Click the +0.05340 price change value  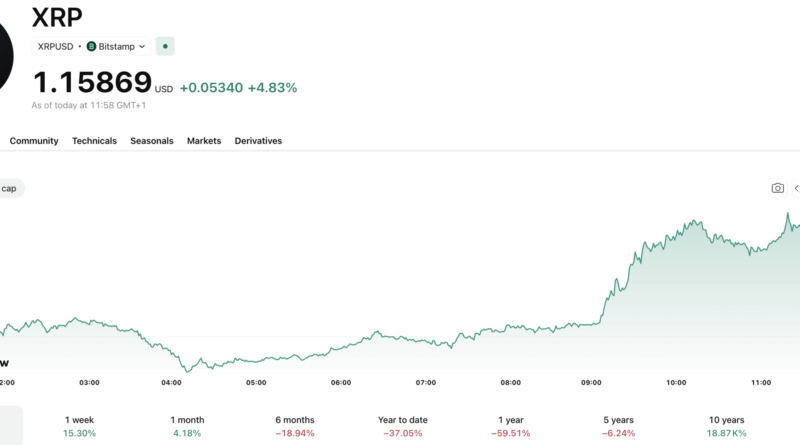click(211, 88)
